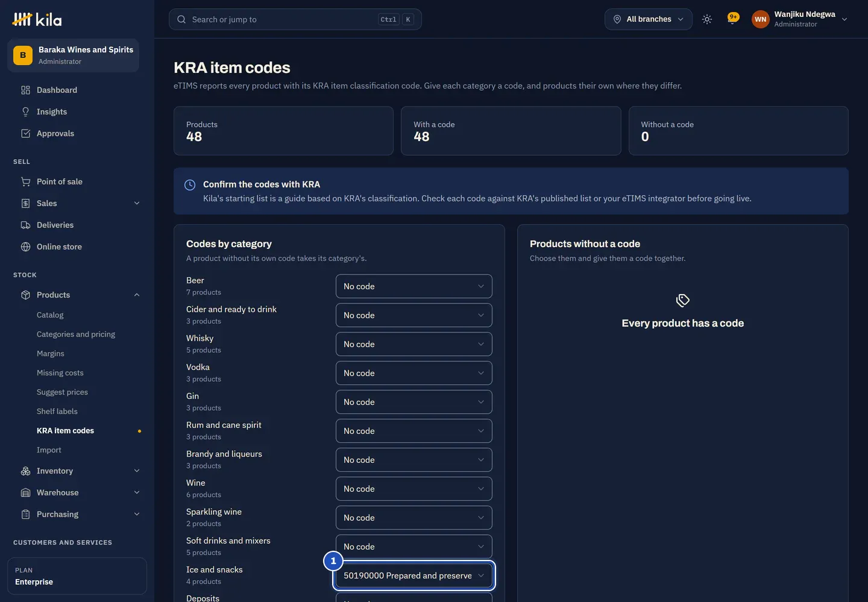
Task: Open Categories and pricing page
Action: coord(76,334)
